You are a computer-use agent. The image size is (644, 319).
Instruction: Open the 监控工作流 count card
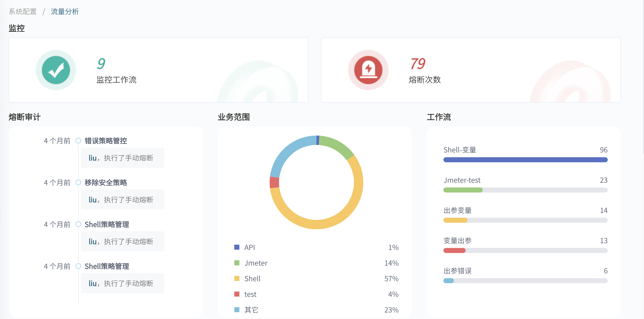tap(158, 70)
